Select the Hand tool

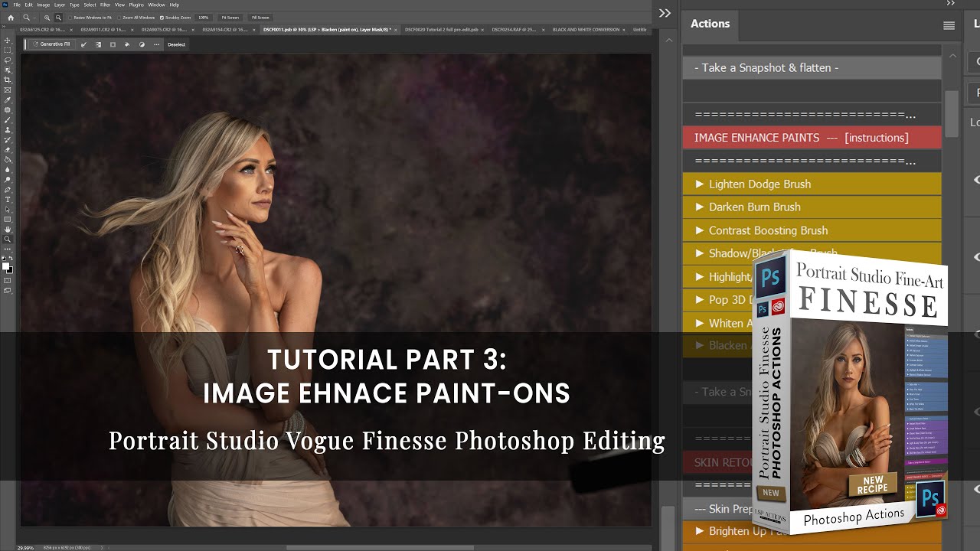(x=8, y=228)
